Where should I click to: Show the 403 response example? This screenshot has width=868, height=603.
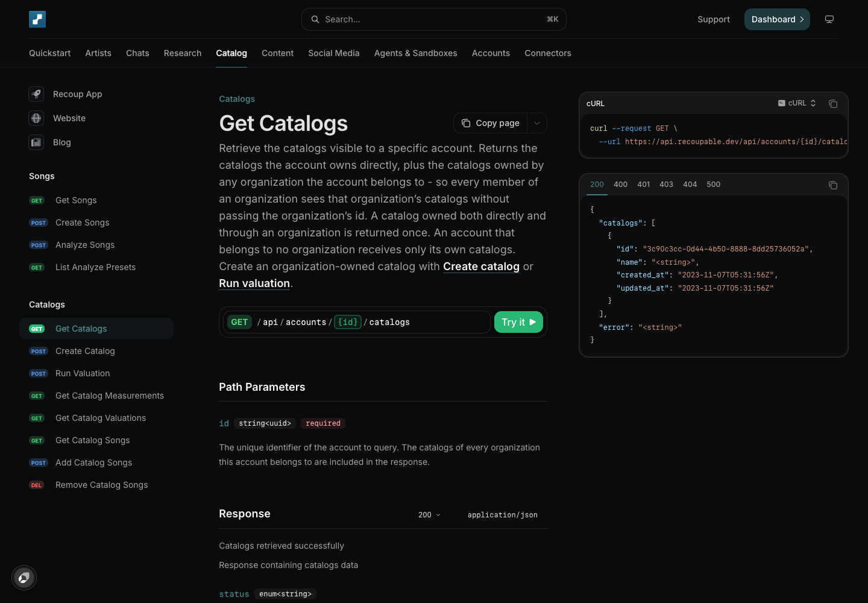[666, 185]
